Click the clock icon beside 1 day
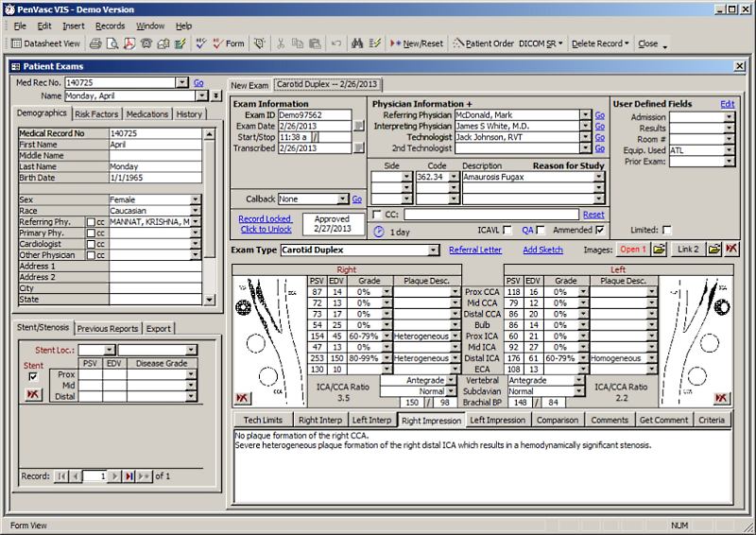The height and width of the screenshot is (535, 756). click(x=379, y=232)
